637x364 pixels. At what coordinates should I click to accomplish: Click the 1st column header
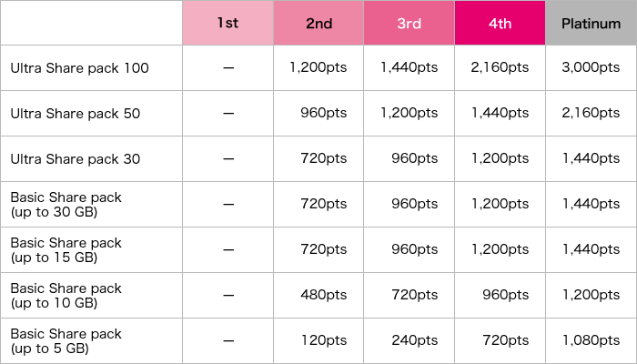tap(227, 23)
